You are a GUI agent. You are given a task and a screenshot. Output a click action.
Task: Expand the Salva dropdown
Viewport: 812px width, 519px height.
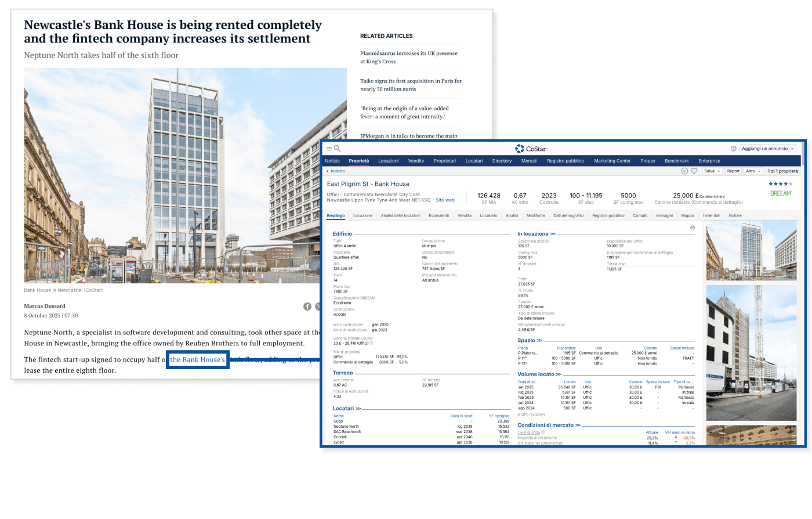712,171
